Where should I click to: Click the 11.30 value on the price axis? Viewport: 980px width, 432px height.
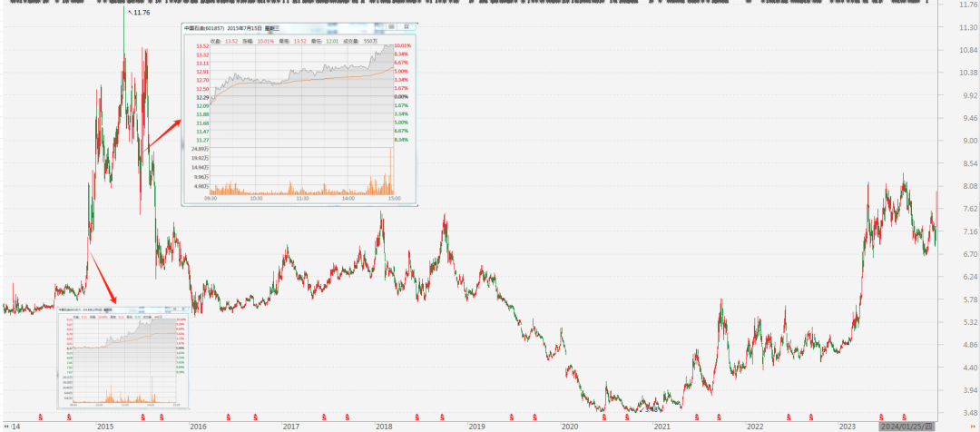click(x=969, y=27)
